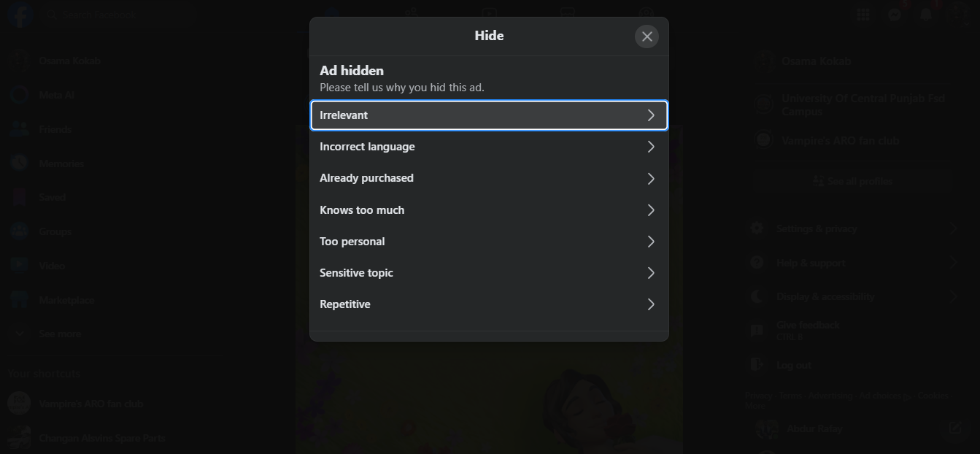Choose the Incorrect language option
Viewport: 980px width, 454px height.
click(x=489, y=147)
